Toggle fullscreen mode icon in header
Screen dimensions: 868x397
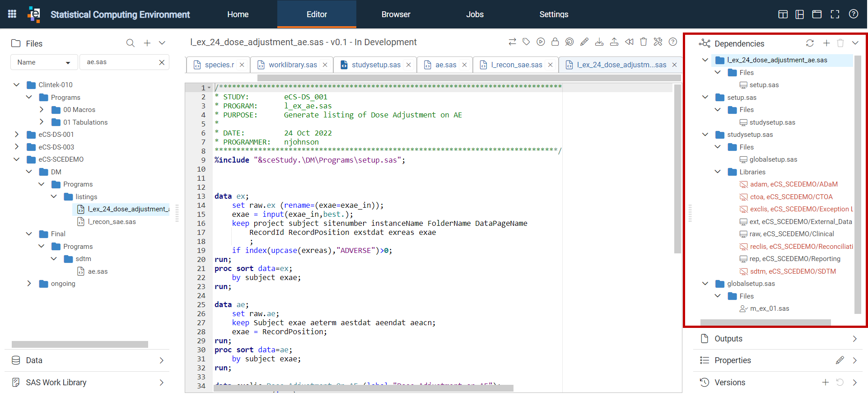835,14
